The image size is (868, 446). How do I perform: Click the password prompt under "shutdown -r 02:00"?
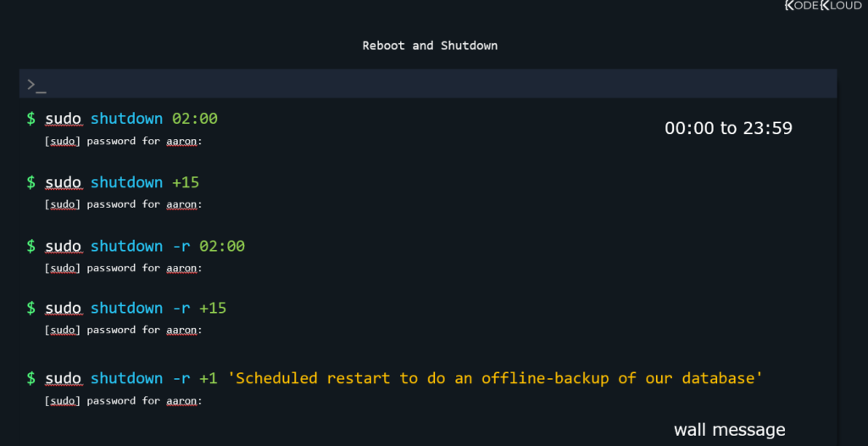123,268
